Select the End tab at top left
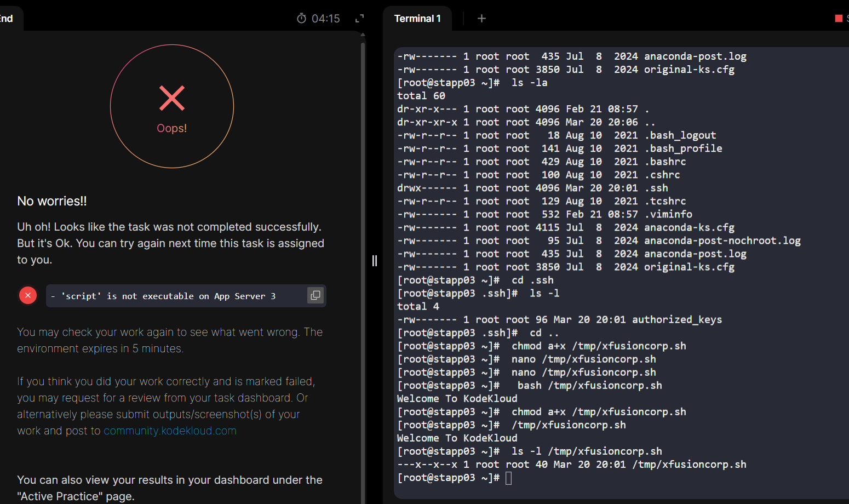 (7, 19)
